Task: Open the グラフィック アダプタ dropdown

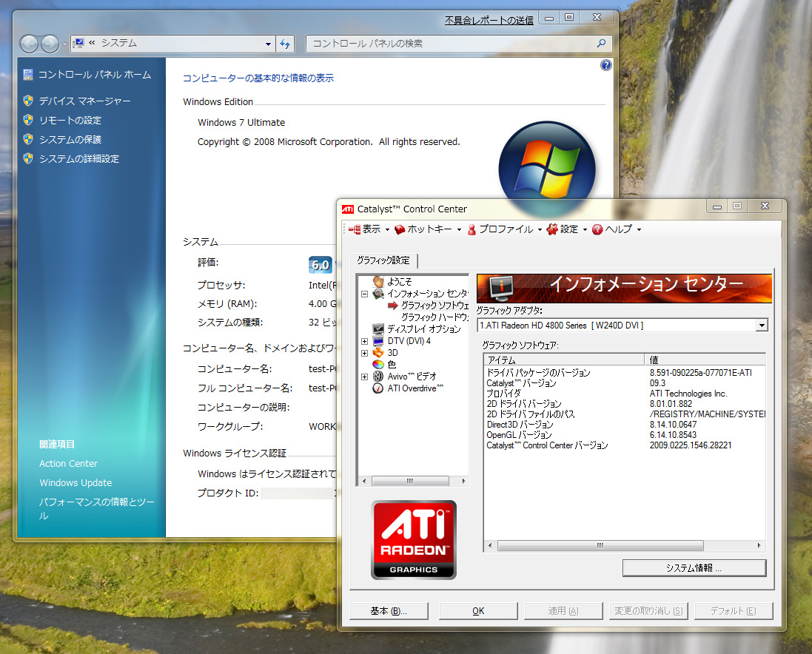Action: click(x=762, y=325)
